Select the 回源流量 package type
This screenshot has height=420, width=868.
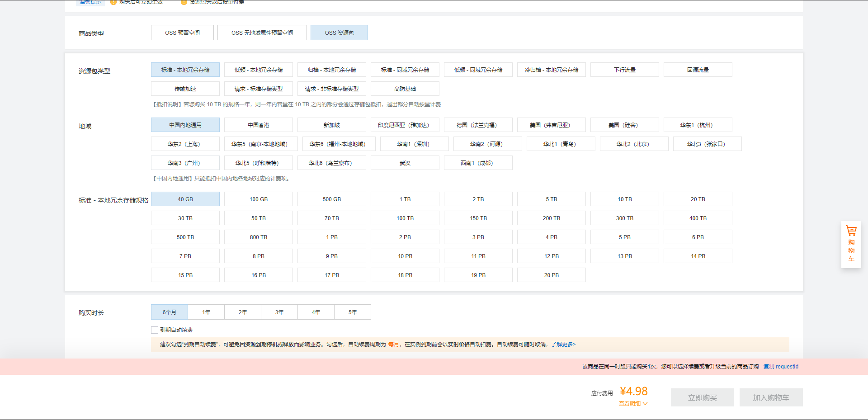tap(698, 70)
